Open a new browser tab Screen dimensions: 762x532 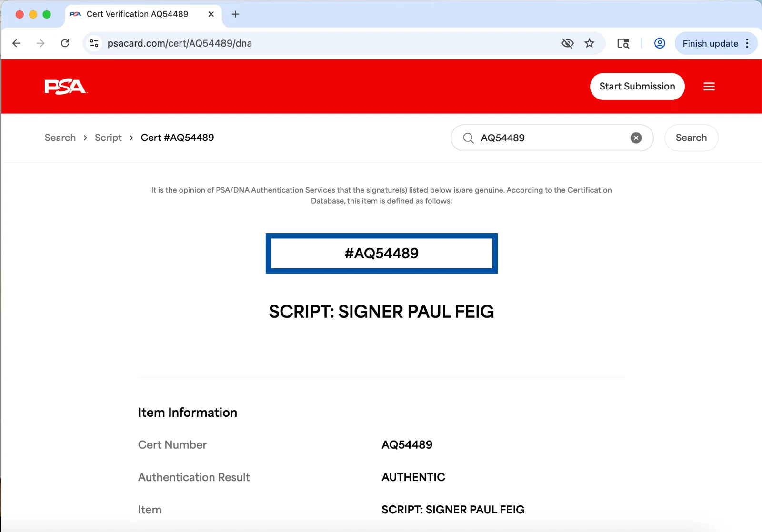[235, 14]
